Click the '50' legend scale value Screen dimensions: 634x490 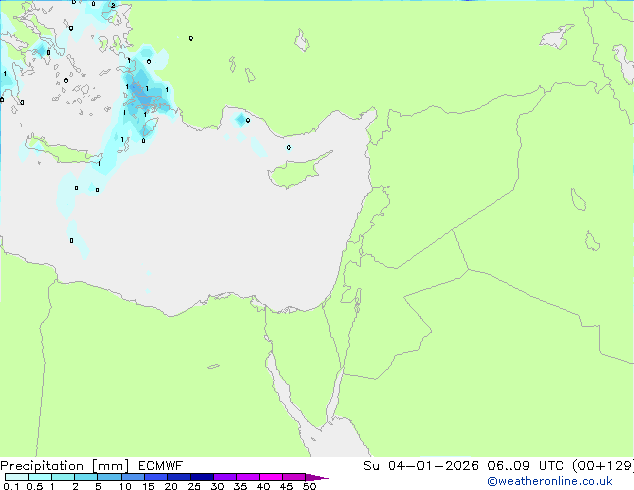pyautogui.click(x=309, y=486)
